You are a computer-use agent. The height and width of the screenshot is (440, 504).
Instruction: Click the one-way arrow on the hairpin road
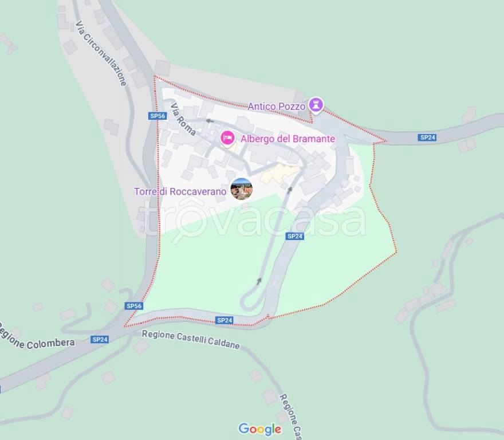[259, 281]
